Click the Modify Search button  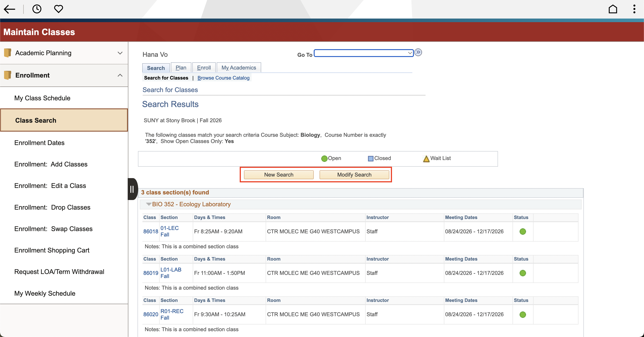pos(354,175)
